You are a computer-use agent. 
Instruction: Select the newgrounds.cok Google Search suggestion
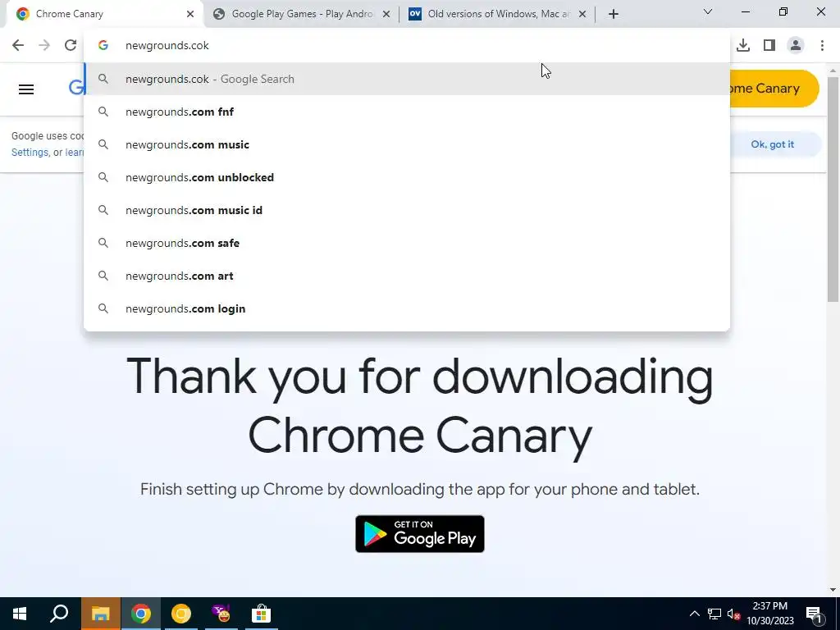click(407, 79)
